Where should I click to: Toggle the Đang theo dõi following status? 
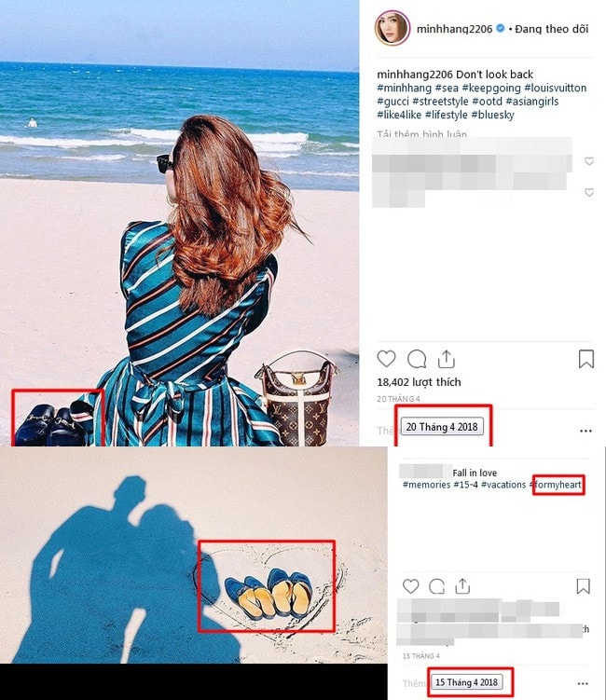pyautogui.click(x=552, y=29)
